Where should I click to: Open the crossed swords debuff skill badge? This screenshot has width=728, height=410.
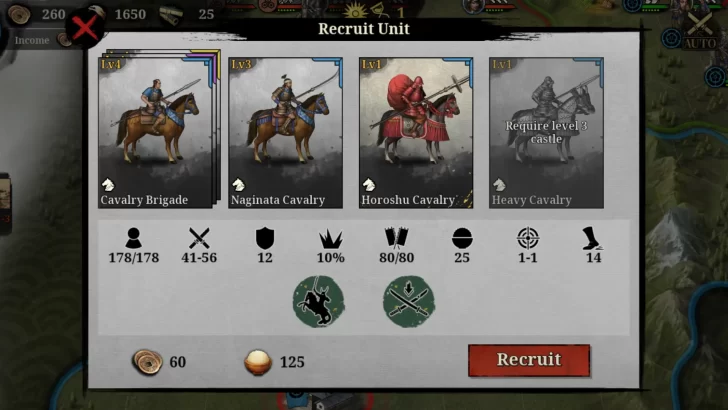pyautogui.click(x=409, y=301)
